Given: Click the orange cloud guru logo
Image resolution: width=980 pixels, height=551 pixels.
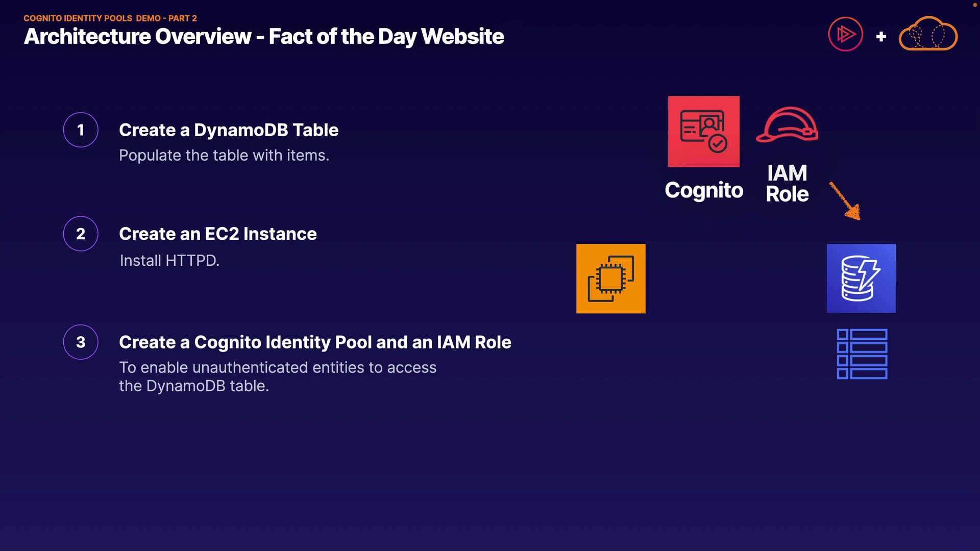Looking at the screenshot, I should pyautogui.click(x=928, y=34).
